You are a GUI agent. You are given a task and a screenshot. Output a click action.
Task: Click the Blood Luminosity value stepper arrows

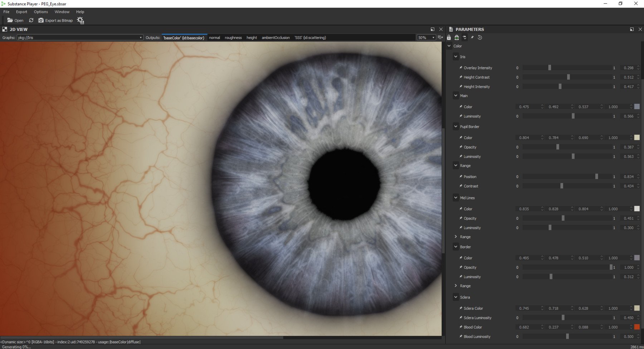(x=638, y=336)
